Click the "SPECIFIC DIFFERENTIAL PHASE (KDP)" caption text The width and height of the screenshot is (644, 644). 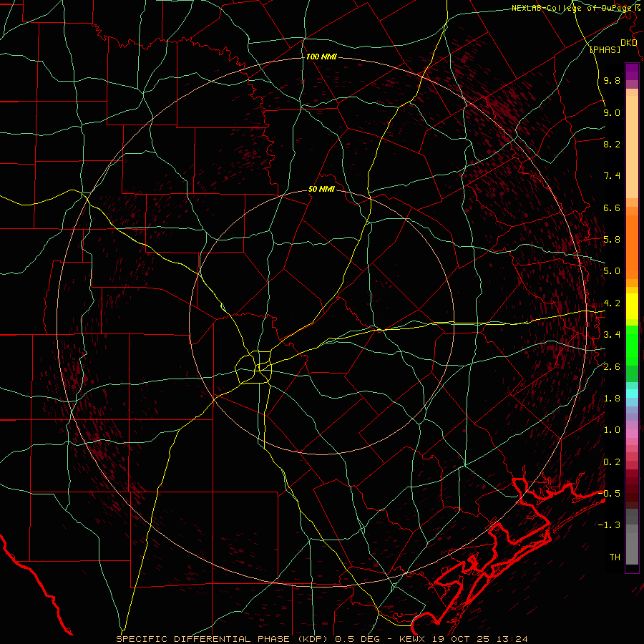223,639
